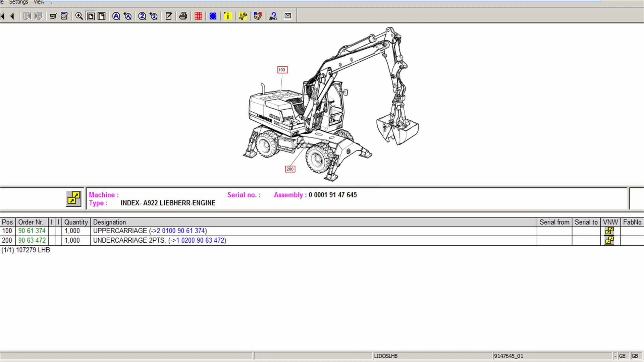Click order number 90 61 374
Viewport: 644px width, 362px height.
coord(32,231)
